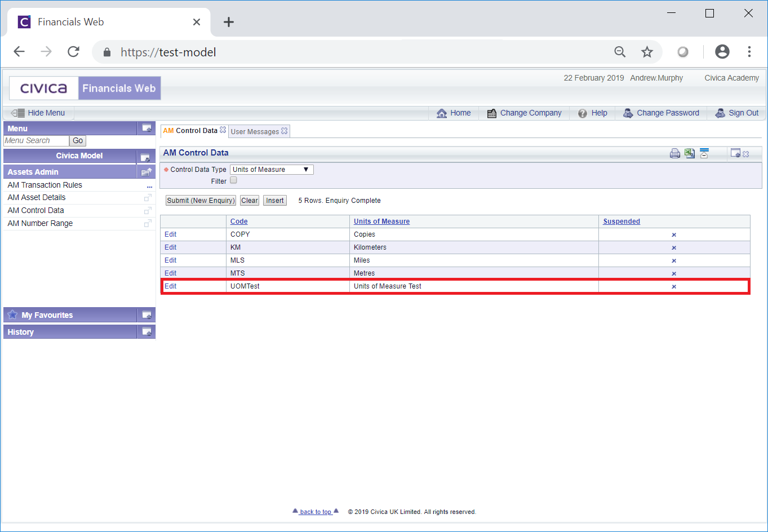
Task: Open AM Asset Details menu item
Action: [37, 197]
